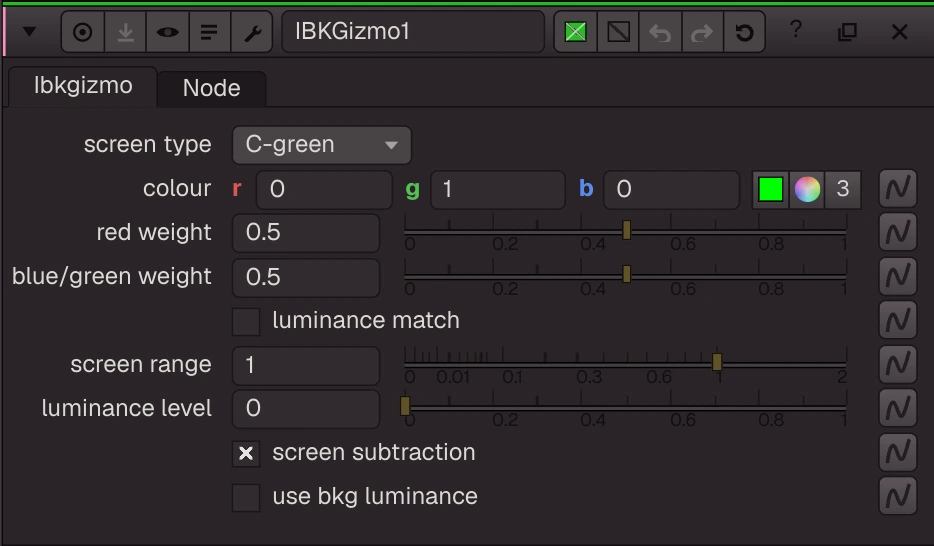This screenshot has width=934, height=546.
Task: Float the properties panel window icon
Action: point(847,32)
